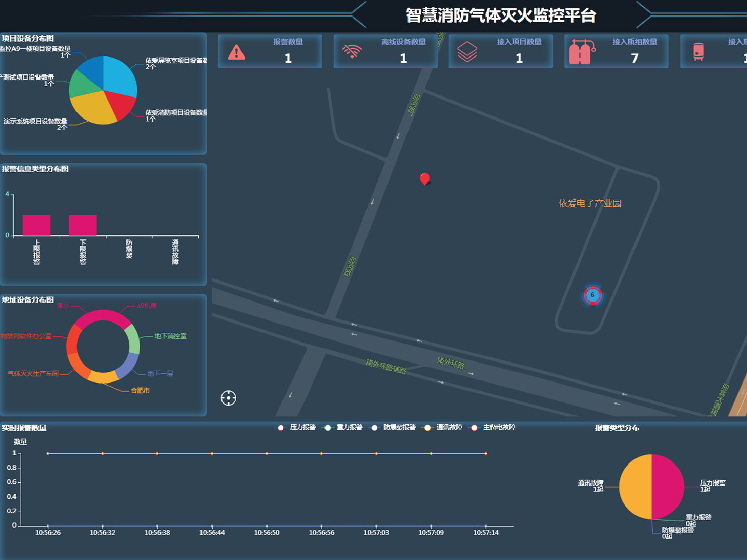The width and height of the screenshot is (747, 560).
Task: Click the pink tank icon in the last card
Action: 699,52
